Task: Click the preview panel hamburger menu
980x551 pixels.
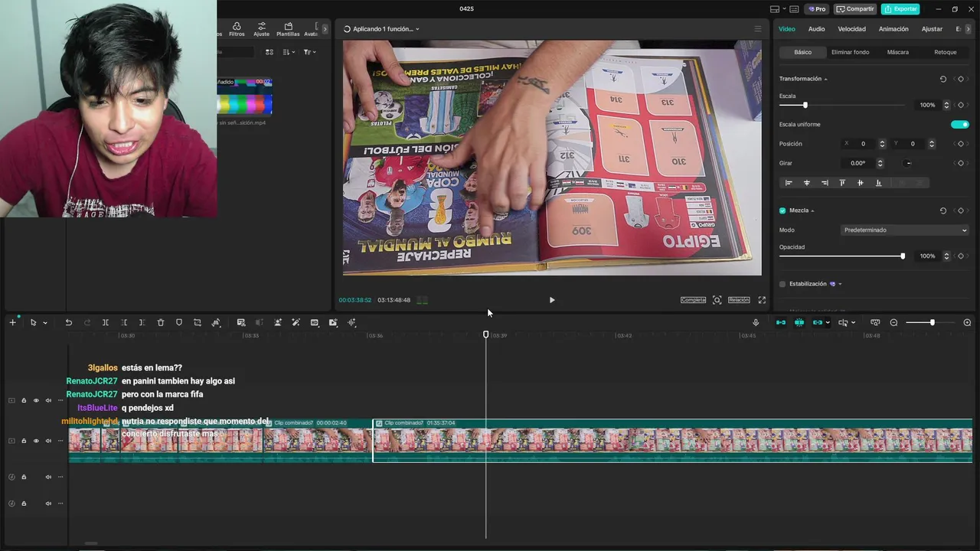Action: click(x=758, y=29)
